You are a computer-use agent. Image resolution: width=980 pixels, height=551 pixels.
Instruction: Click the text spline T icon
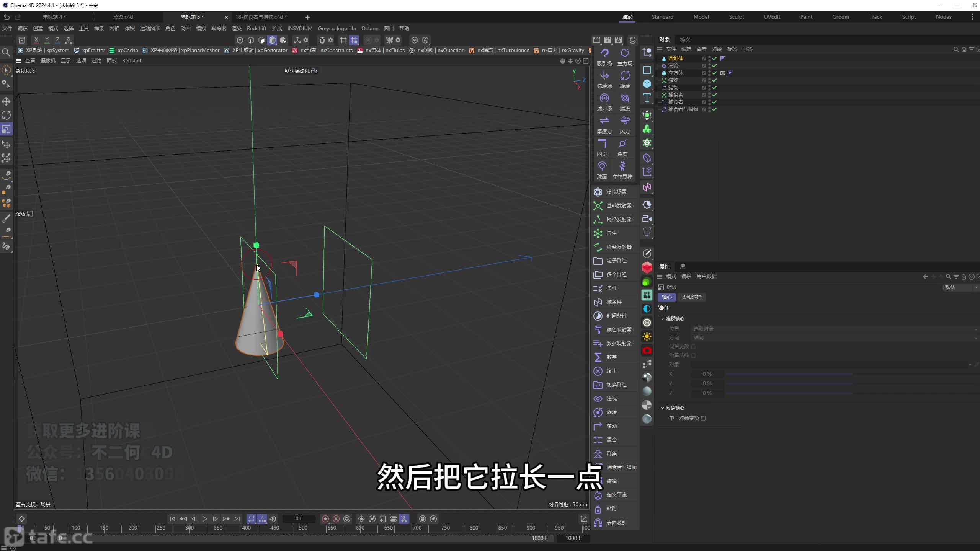click(647, 98)
